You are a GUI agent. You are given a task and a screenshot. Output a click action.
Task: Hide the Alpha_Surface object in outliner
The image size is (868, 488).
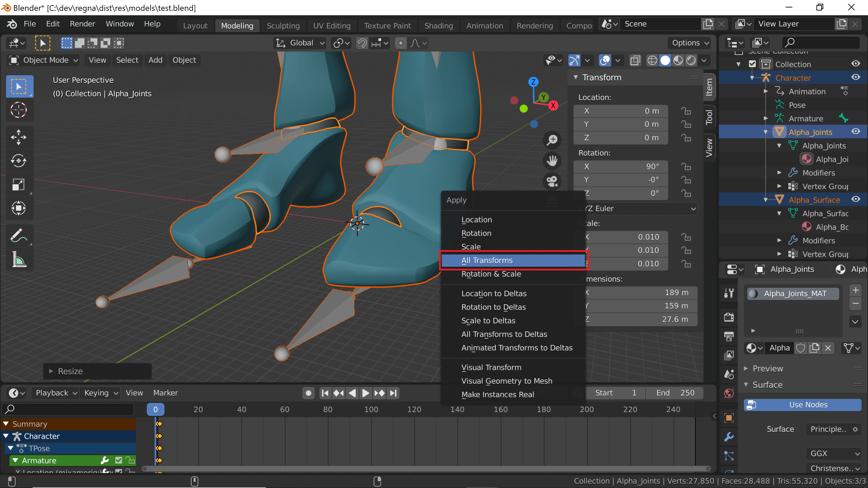coord(856,199)
